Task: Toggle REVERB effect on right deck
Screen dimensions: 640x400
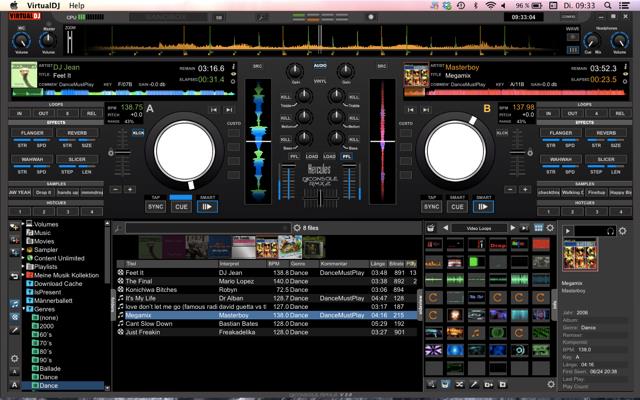Action: click(x=607, y=132)
